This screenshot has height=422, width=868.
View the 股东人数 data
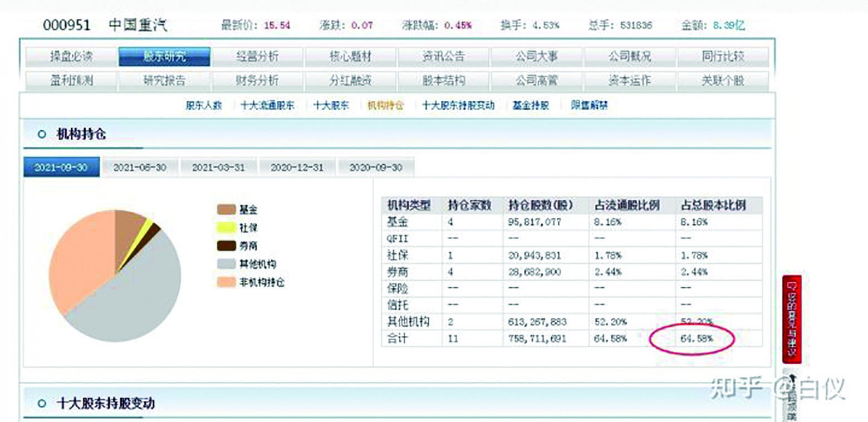(x=203, y=105)
